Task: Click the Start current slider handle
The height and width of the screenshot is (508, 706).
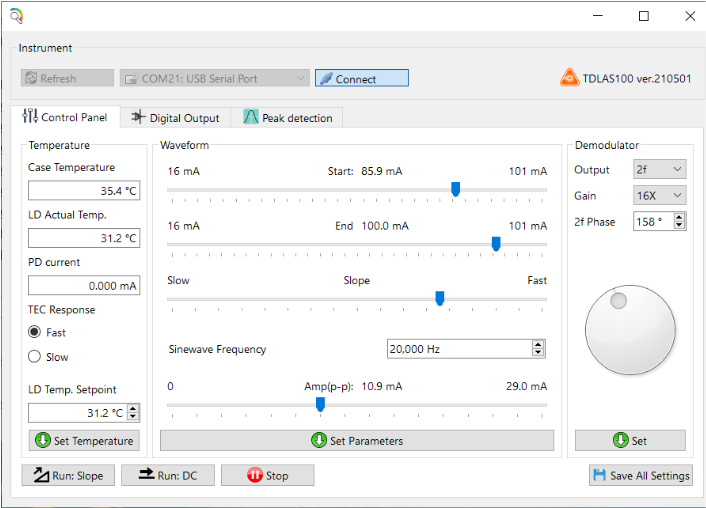Action: [x=455, y=188]
